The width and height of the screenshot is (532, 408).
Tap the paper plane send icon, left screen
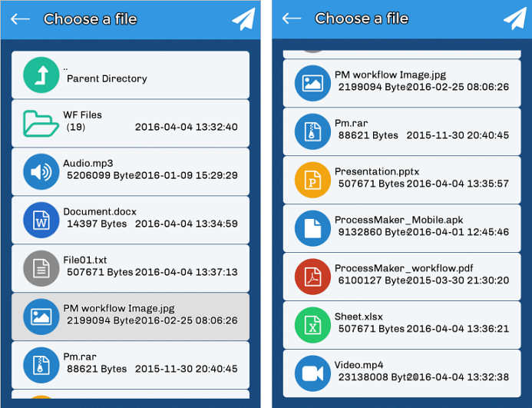(243, 19)
